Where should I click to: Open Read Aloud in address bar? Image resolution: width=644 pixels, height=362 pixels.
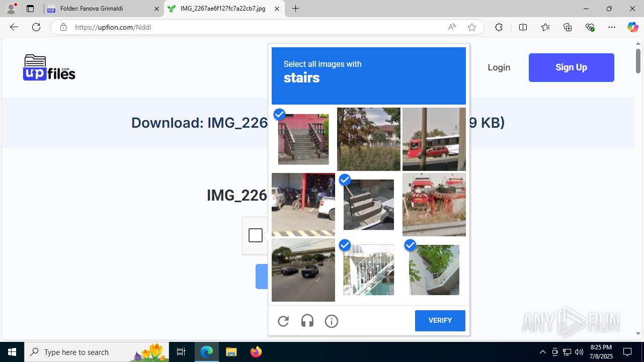452,27
